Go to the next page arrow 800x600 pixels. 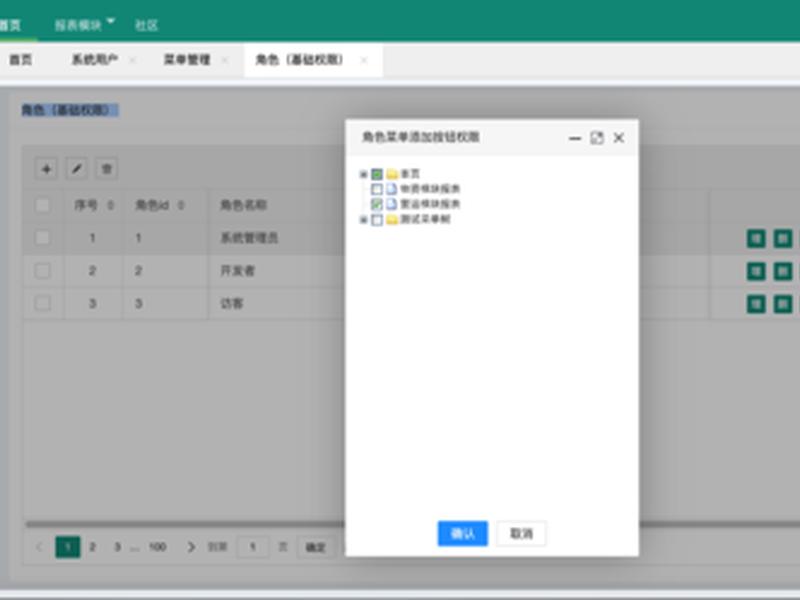[191, 547]
